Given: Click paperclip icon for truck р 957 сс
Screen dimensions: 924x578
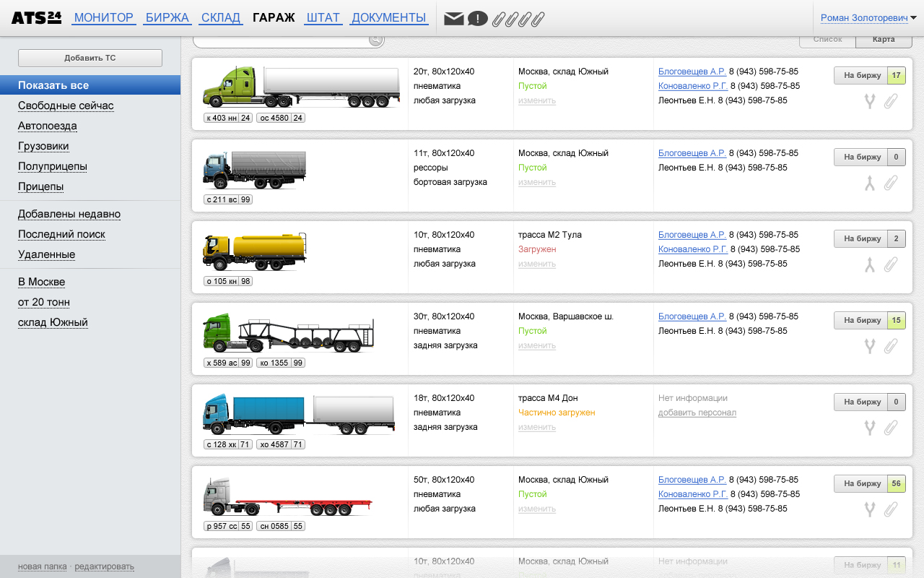Looking at the screenshot, I should pos(891,509).
